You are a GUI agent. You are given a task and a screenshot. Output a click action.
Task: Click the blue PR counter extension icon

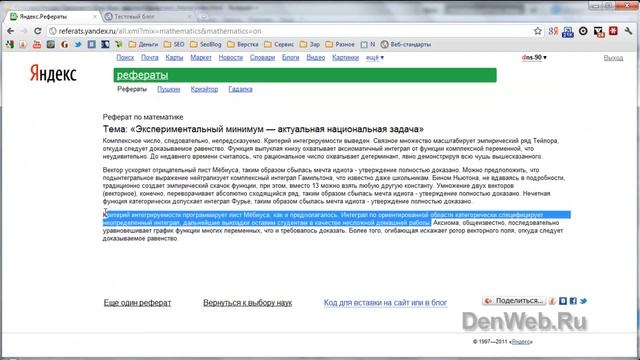[x=568, y=32]
